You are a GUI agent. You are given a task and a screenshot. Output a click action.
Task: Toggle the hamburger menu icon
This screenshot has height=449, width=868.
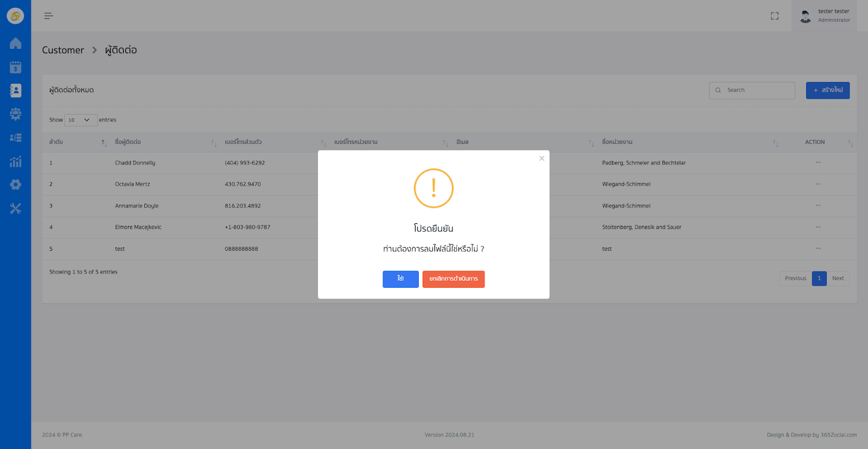coord(49,16)
